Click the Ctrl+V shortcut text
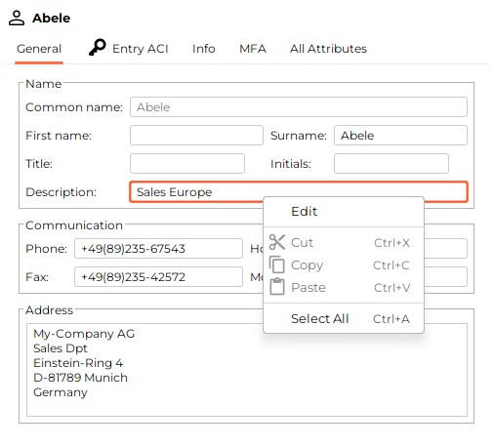Image resolution: width=494 pixels, height=448 pixels. [x=391, y=288]
